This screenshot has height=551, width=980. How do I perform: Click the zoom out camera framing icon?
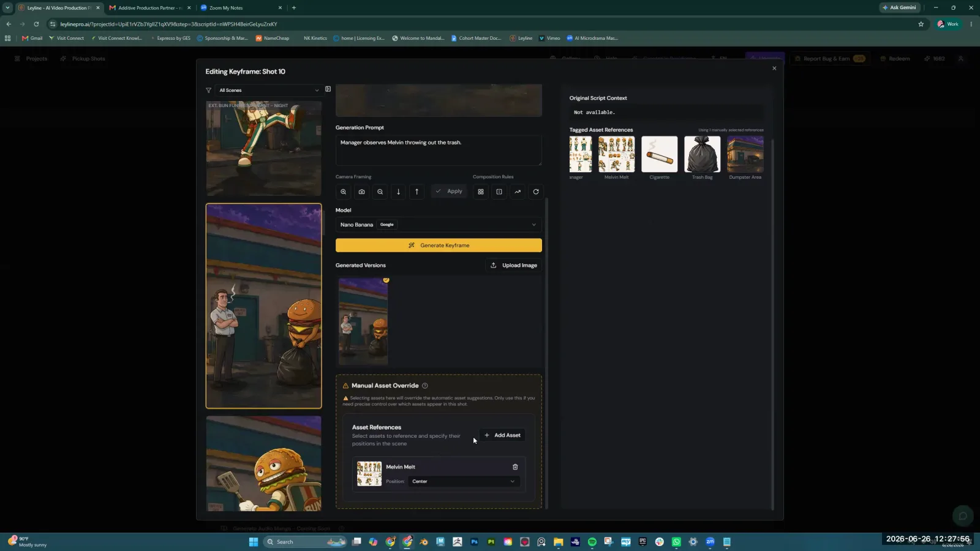pyautogui.click(x=380, y=192)
